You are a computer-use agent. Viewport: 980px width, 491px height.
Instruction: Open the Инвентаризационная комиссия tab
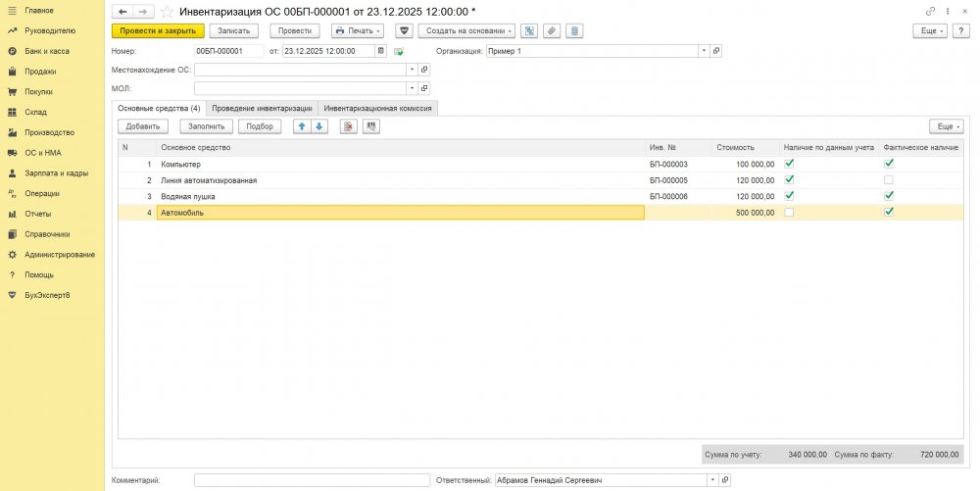[x=378, y=108]
